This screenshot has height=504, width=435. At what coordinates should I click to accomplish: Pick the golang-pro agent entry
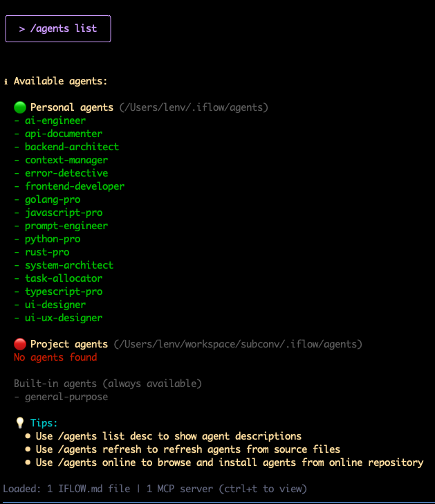coord(53,199)
